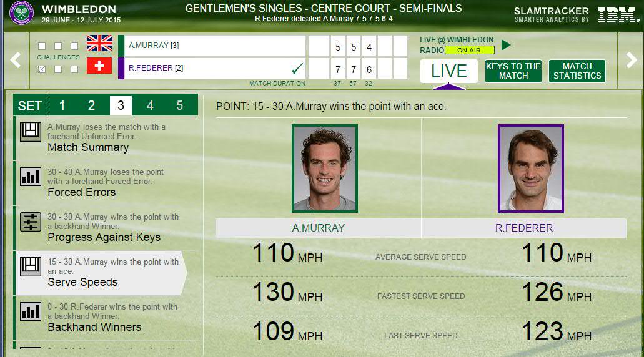Toggle Murray's third challenge checkbox
This screenshot has height=357, width=644.
74,46
